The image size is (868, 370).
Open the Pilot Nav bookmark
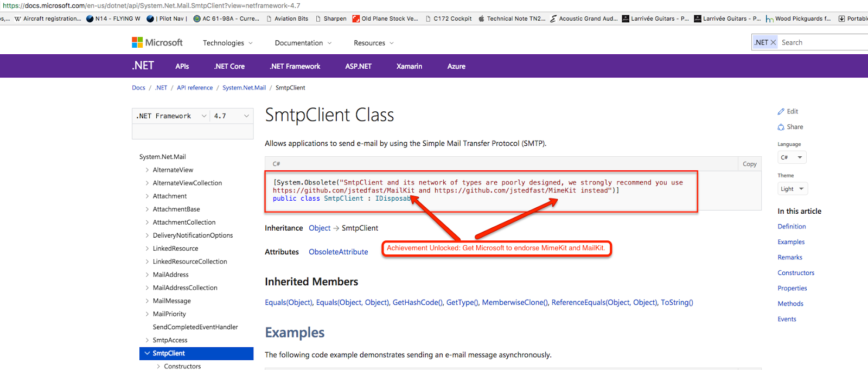coord(167,18)
